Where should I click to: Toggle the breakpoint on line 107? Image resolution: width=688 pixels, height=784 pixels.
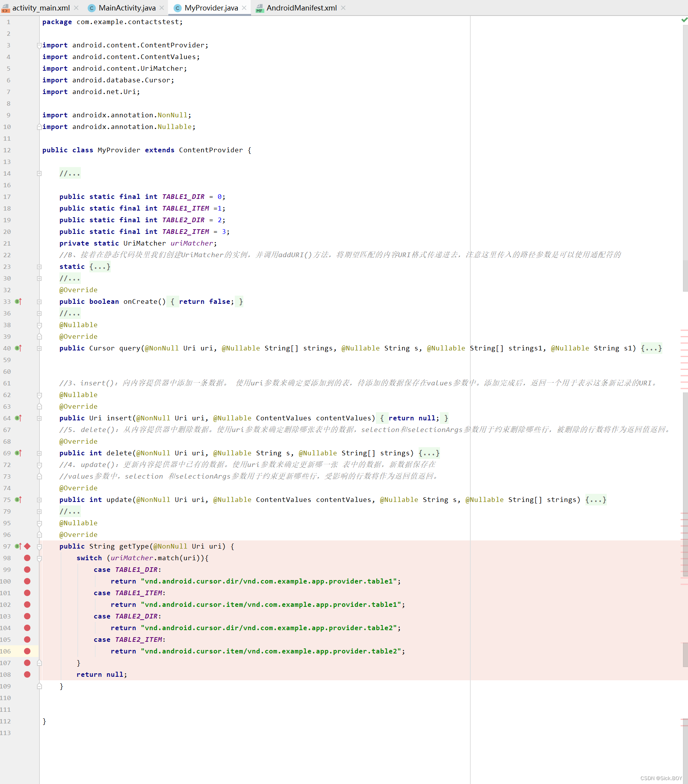(27, 663)
